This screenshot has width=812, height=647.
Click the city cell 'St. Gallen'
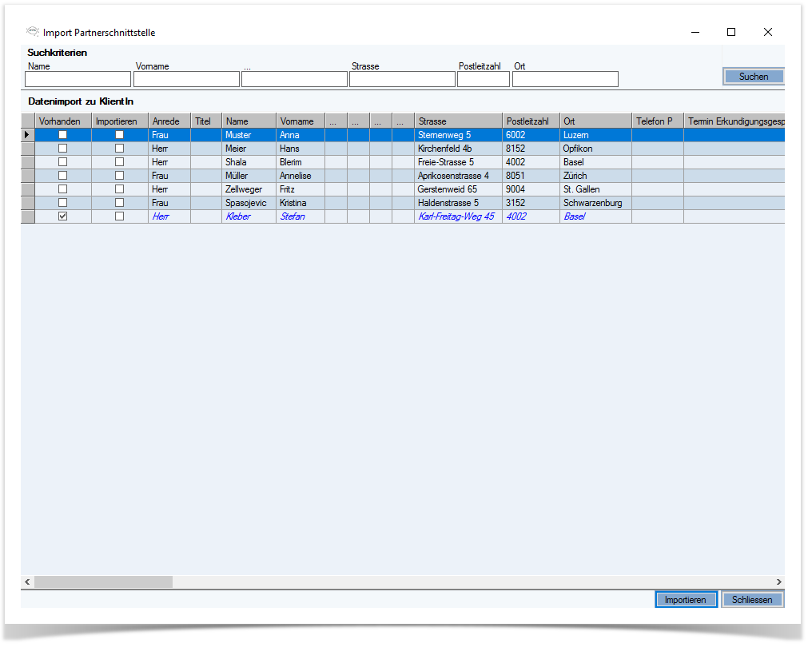[595, 189]
